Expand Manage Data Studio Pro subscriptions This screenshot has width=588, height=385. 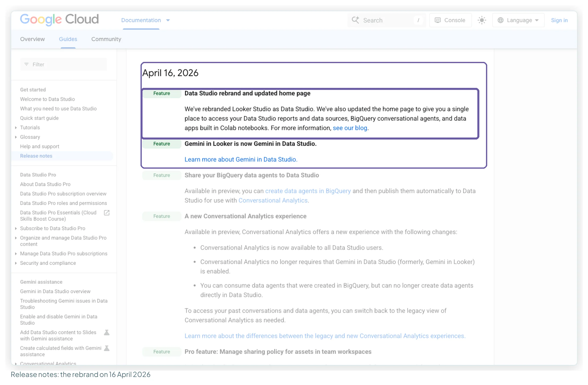[16, 254]
